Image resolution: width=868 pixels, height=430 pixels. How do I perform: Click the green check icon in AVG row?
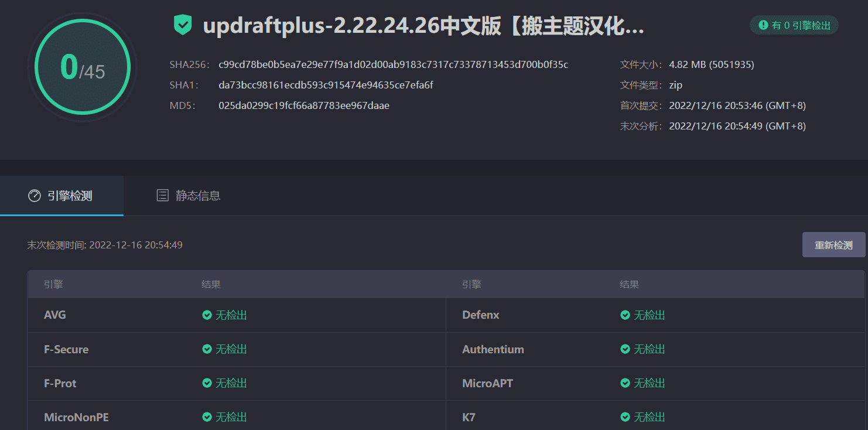tap(207, 315)
